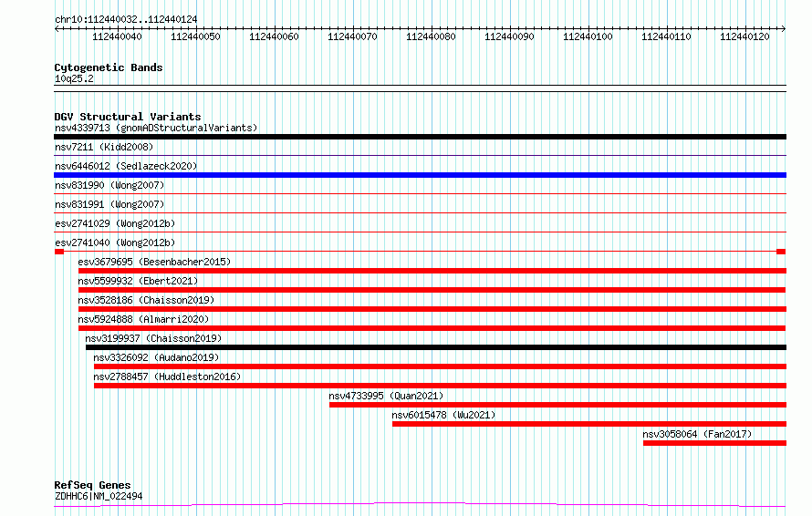
Task: Click the nsv6015478 (Wu2021) label
Action: point(443,415)
